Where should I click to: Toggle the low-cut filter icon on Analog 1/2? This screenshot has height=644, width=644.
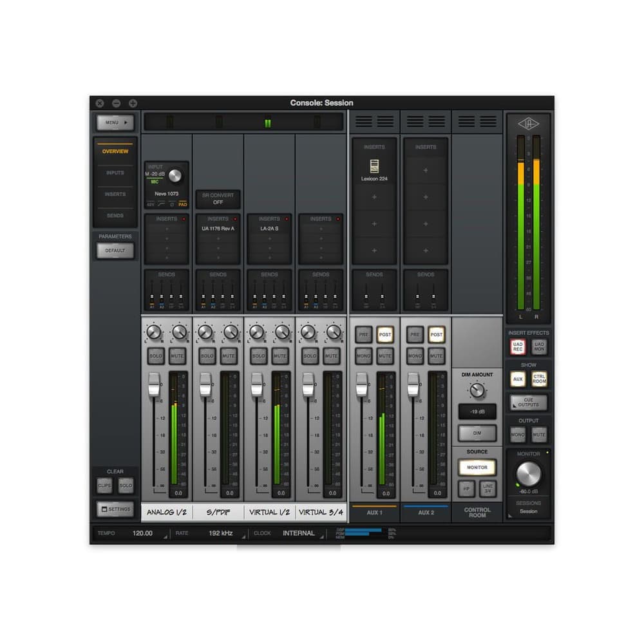click(162, 204)
